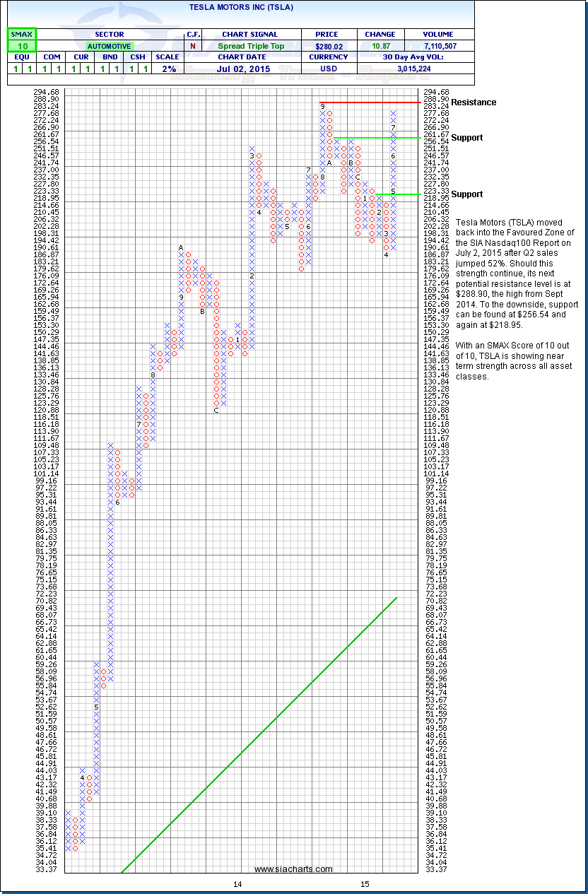This screenshot has height=894, width=588.
Task: Click the AUTOMOTIVE sector badge
Action: click(x=109, y=46)
